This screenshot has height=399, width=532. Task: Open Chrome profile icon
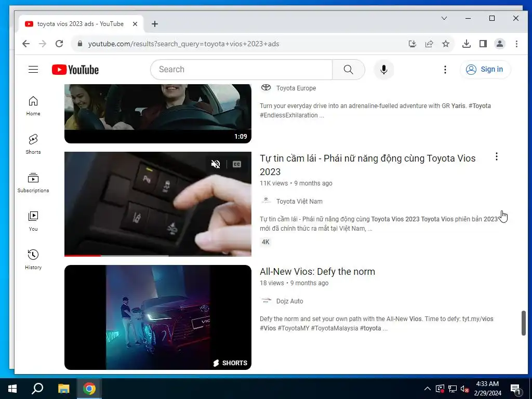[500, 44]
